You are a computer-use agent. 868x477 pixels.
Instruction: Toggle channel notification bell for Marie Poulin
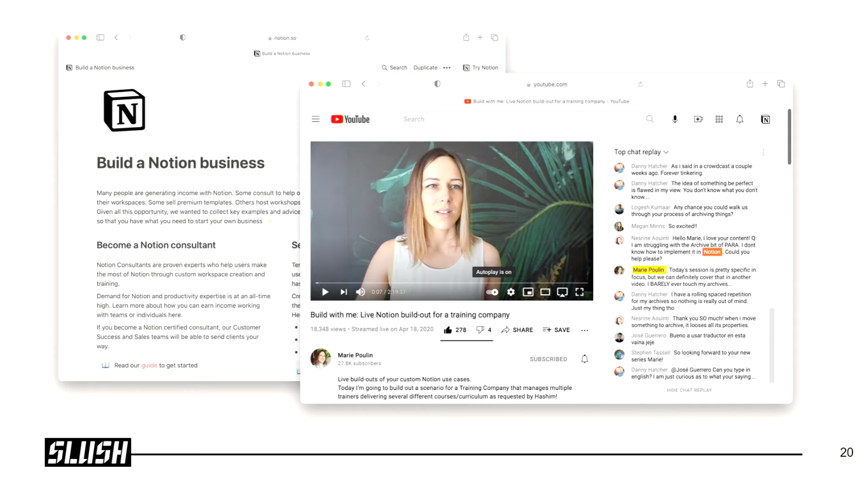pos(584,359)
